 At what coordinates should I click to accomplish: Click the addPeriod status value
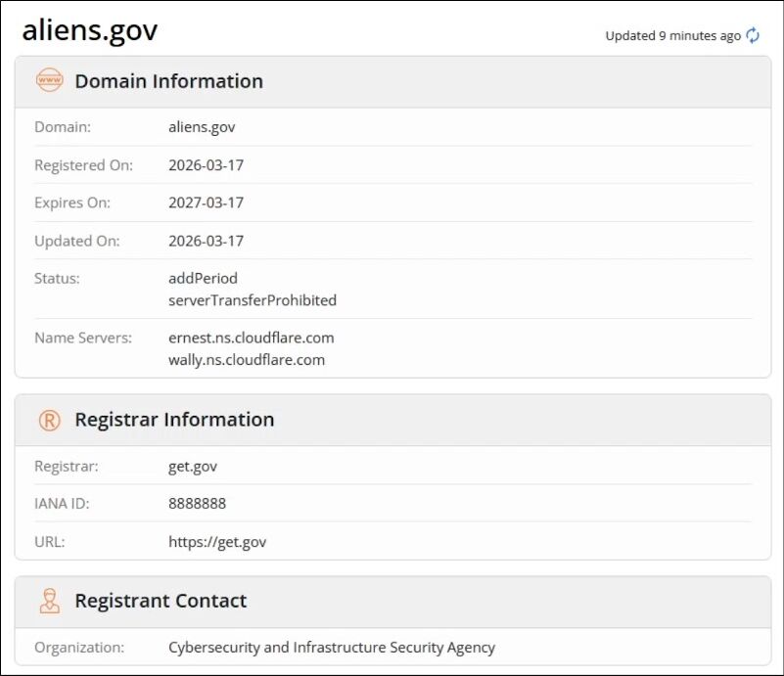[x=203, y=278]
